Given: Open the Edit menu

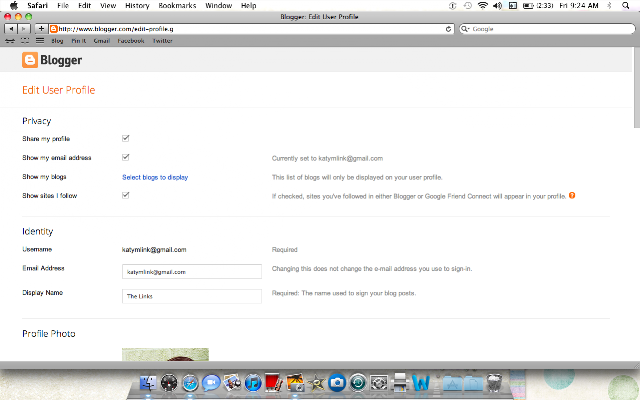Looking at the screenshot, I should [84, 5].
